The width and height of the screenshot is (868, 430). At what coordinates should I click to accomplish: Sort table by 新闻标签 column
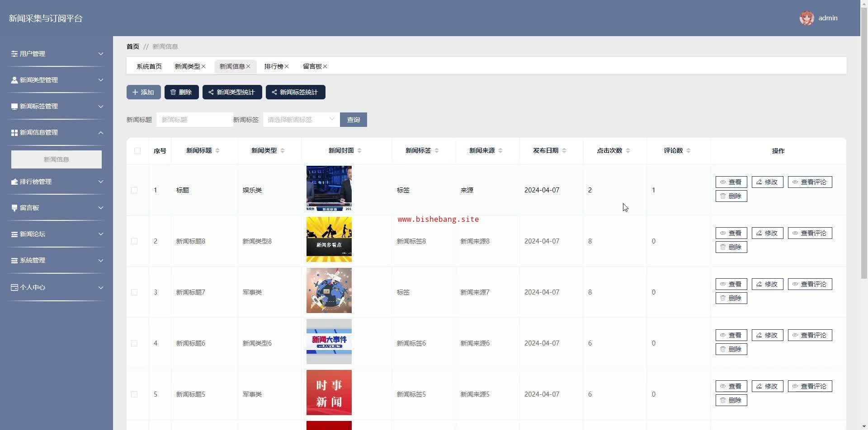[437, 150]
